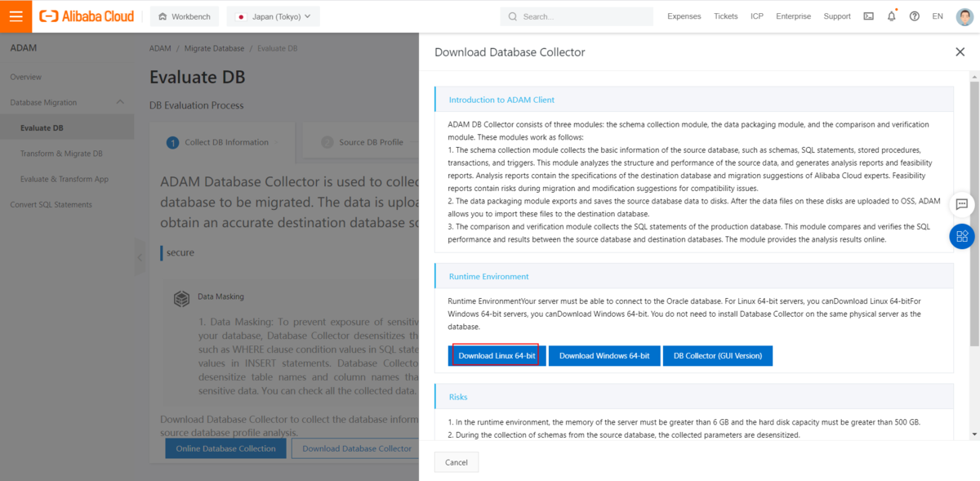The width and height of the screenshot is (980, 481).
Task: Close the Download Database Collector panel
Action: pyautogui.click(x=960, y=51)
